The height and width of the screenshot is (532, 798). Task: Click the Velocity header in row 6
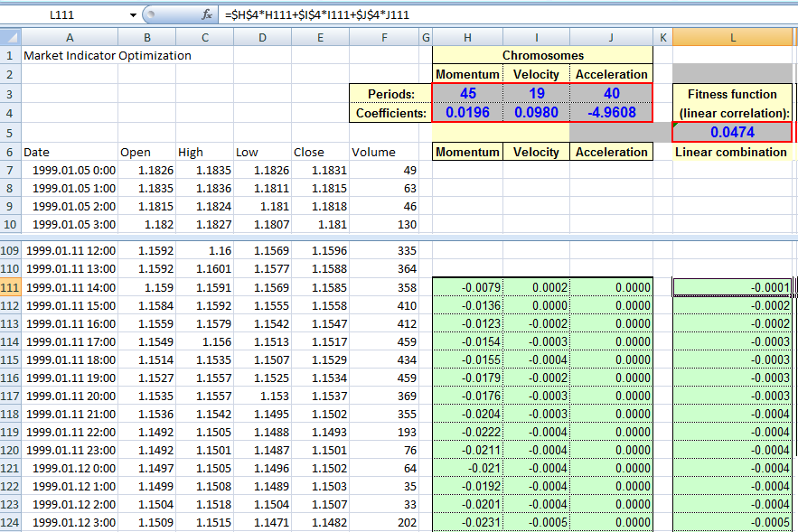[537, 152]
